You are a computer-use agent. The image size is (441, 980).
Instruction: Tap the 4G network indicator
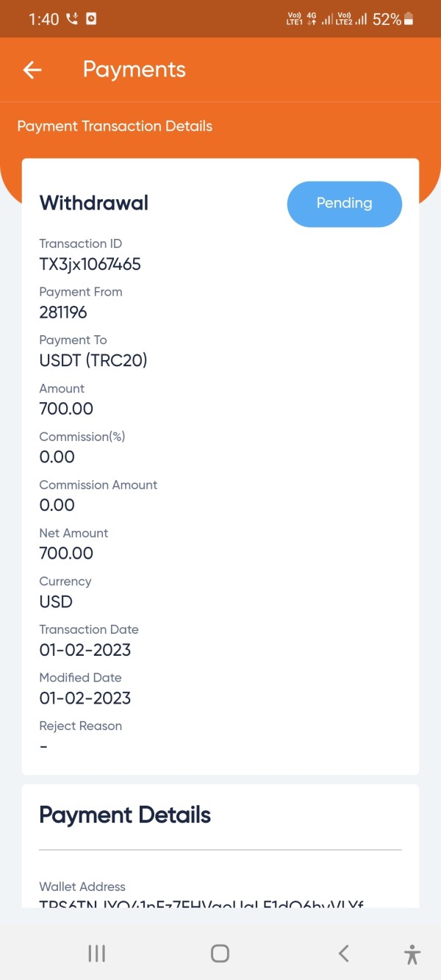click(312, 20)
